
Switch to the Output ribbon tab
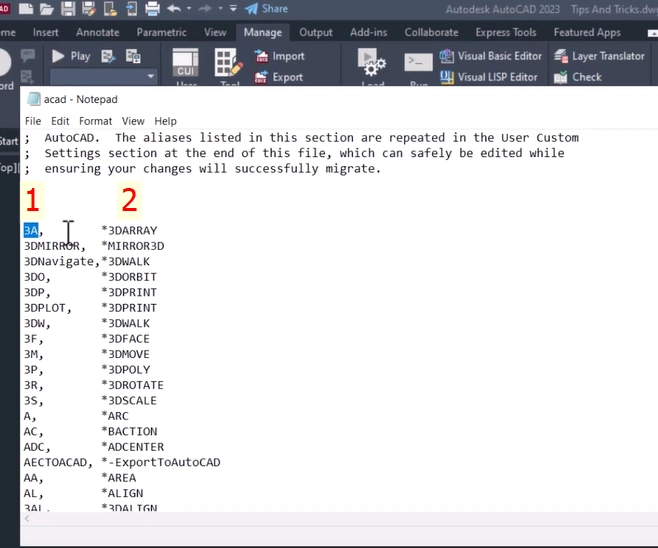click(x=316, y=32)
